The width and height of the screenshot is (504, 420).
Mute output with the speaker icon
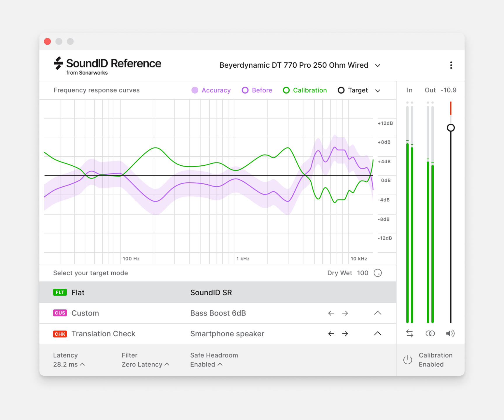(x=450, y=333)
